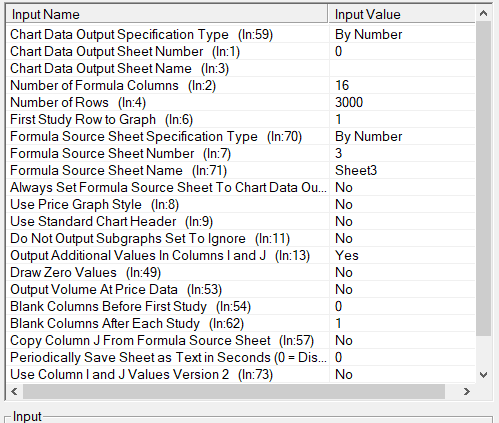Click the Input Value column header

(402, 14)
